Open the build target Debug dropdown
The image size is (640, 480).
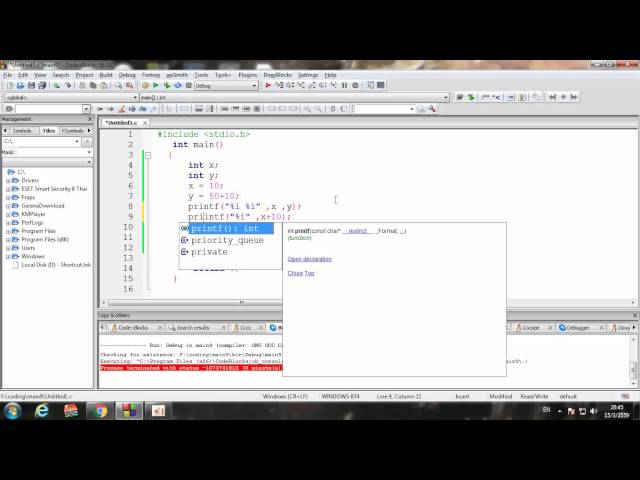point(226,86)
